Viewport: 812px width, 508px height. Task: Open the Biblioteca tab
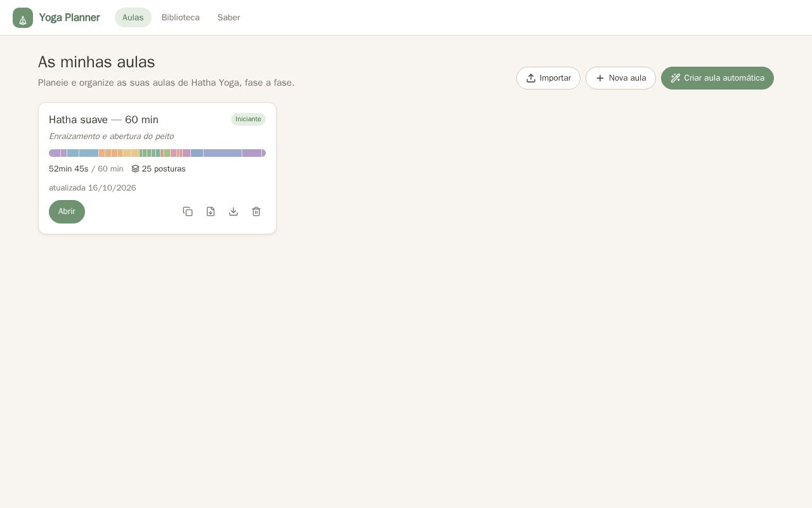pyautogui.click(x=181, y=18)
